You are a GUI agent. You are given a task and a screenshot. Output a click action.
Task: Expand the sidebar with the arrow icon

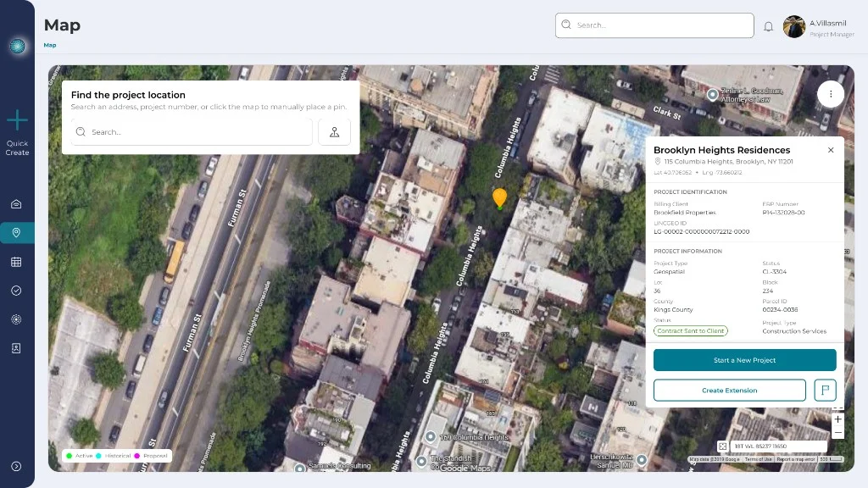point(16,467)
